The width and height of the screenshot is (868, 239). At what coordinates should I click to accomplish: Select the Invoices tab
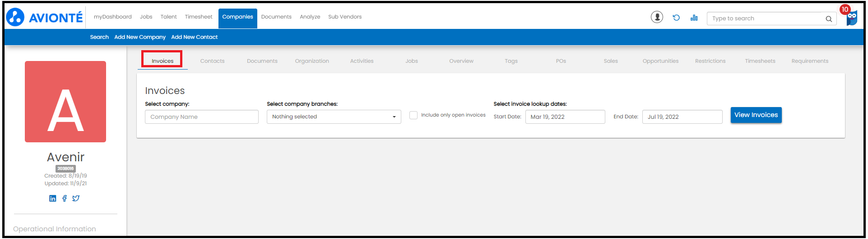[162, 61]
